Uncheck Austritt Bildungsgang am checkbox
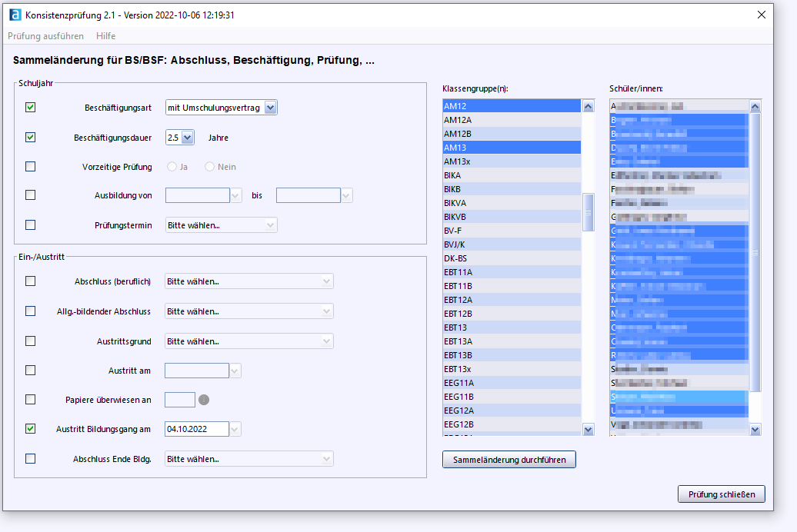Image resolution: width=797 pixels, height=532 pixels. point(31,429)
